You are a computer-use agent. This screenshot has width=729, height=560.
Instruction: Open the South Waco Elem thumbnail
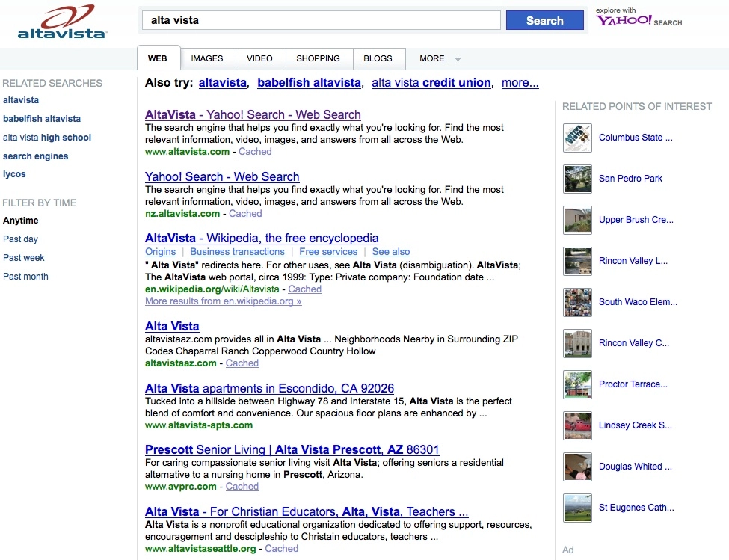pos(577,303)
